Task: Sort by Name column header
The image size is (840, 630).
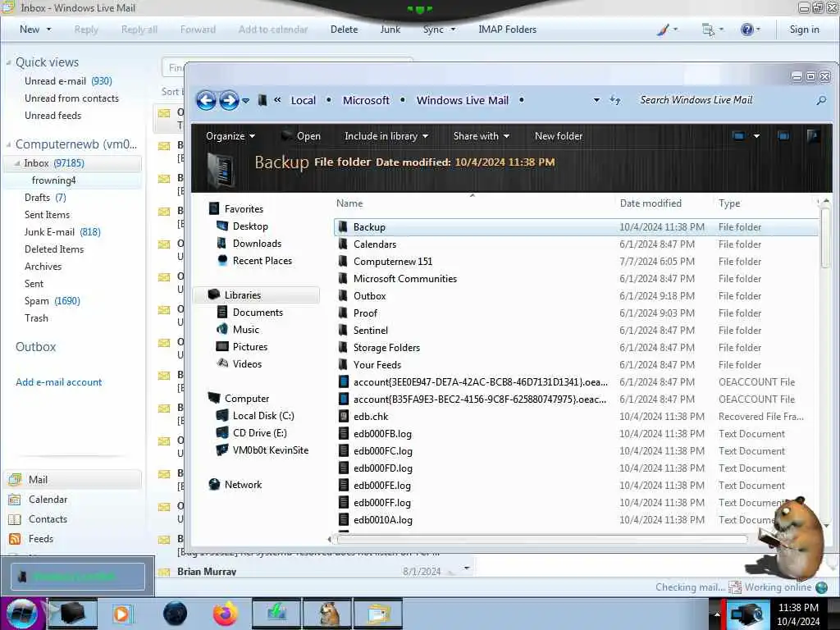Action: tap(349, 203)
